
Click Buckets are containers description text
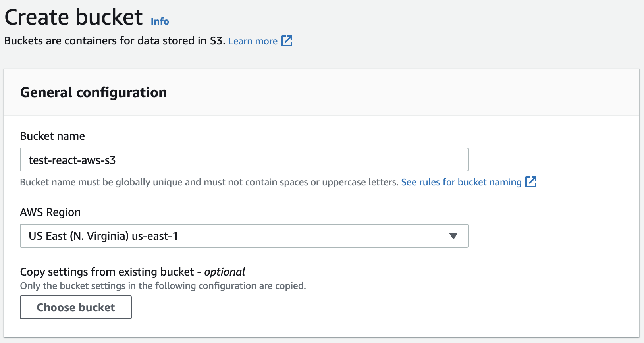(114, 41)
